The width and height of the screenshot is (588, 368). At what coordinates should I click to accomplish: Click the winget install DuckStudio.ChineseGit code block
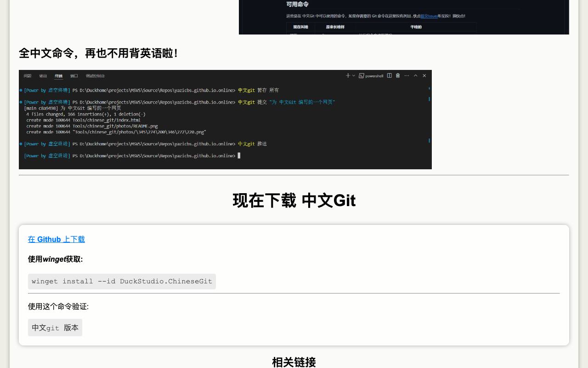pos(122,282)
